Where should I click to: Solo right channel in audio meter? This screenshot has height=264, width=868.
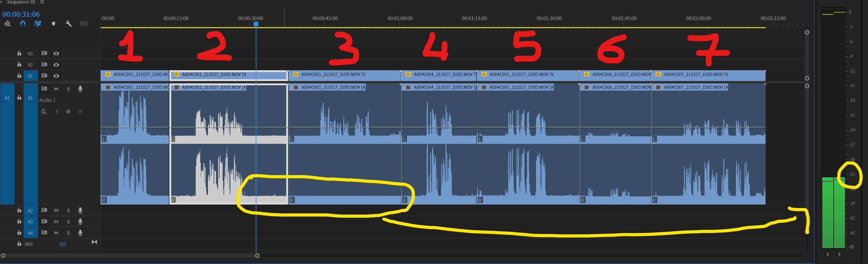coord(839,254)
